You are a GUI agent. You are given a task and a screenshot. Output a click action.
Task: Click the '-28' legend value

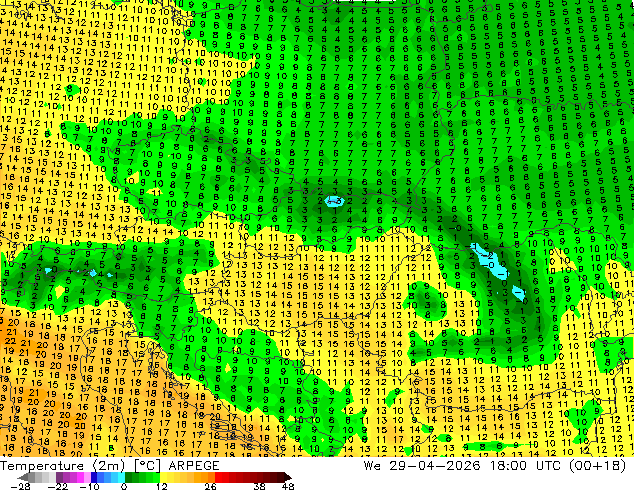[x=20, y=486]
